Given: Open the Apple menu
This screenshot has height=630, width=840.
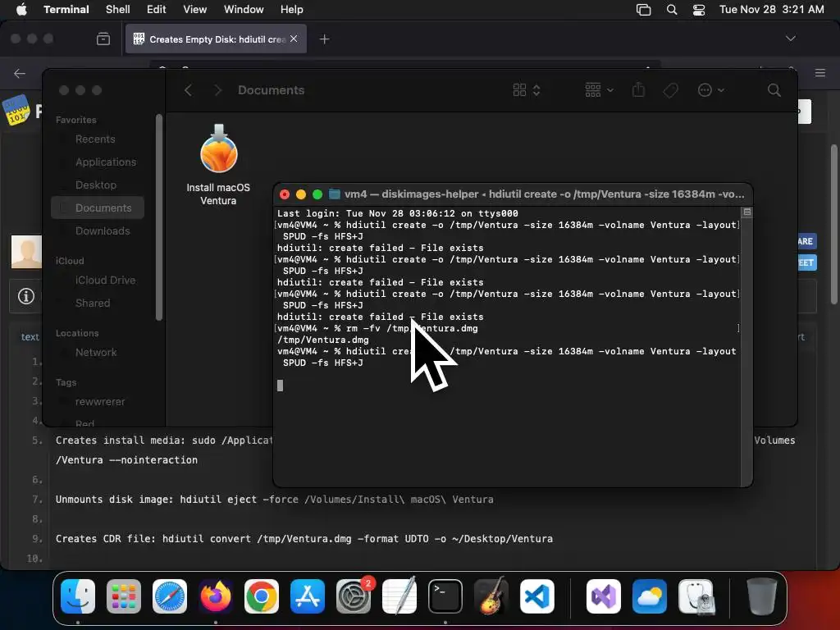Looking at the screenshot, I should [21, 9].
